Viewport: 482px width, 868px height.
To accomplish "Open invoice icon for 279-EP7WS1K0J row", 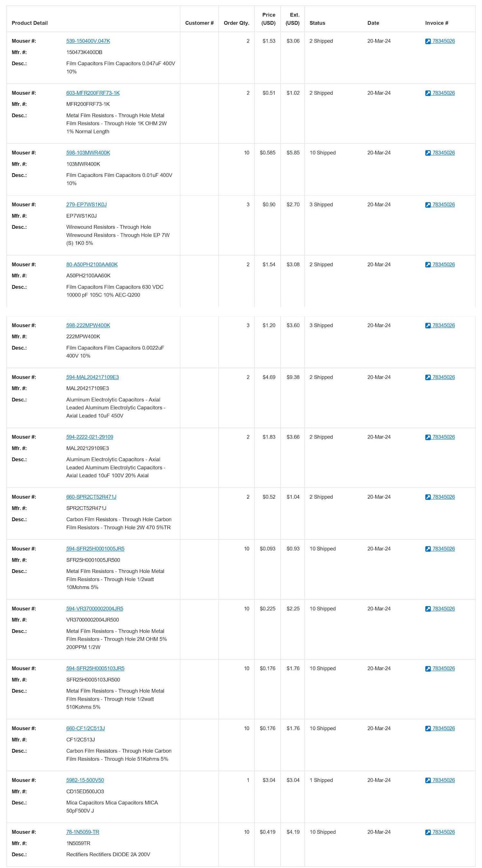I will (x=428, y=205).
